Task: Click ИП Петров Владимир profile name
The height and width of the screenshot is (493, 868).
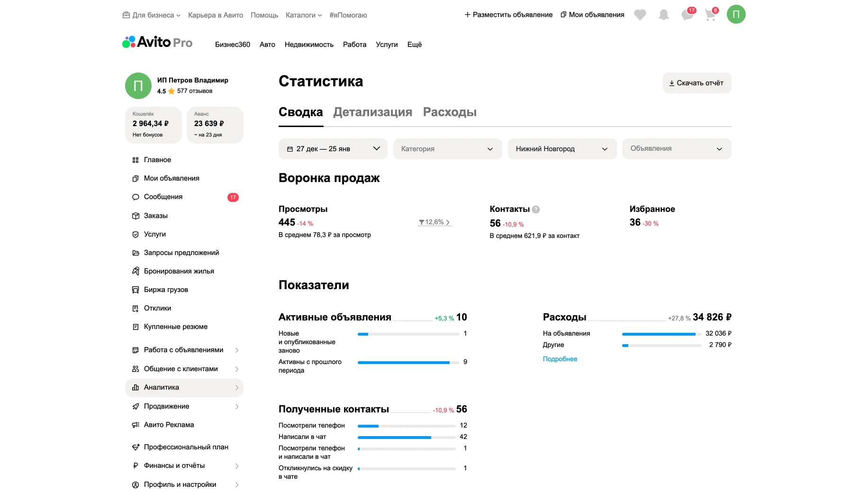Action: click(193, 80)
